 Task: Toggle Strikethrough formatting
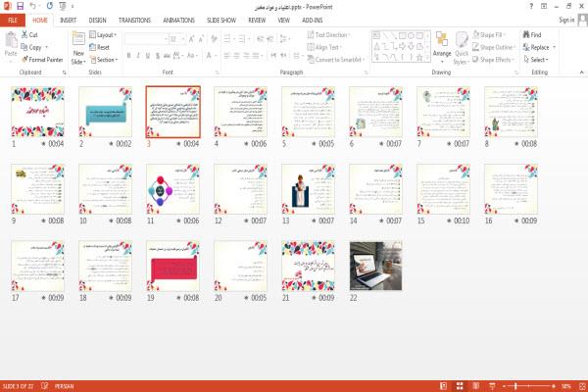(167, 56)
